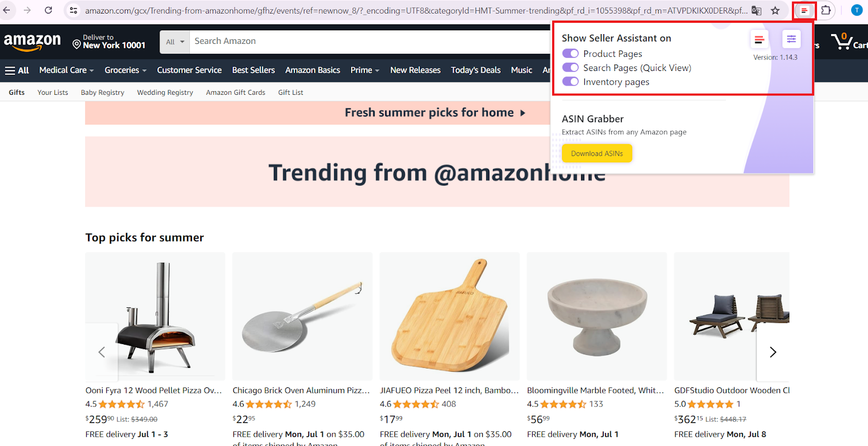
Task: Disable the Inventory pages toggle
Action: (570, 81)
